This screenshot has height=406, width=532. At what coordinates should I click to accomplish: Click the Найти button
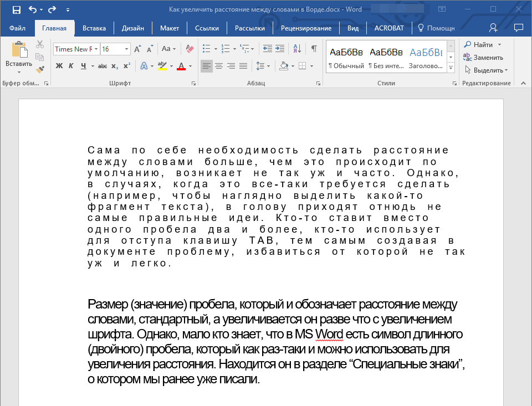[x=479, y=44]
